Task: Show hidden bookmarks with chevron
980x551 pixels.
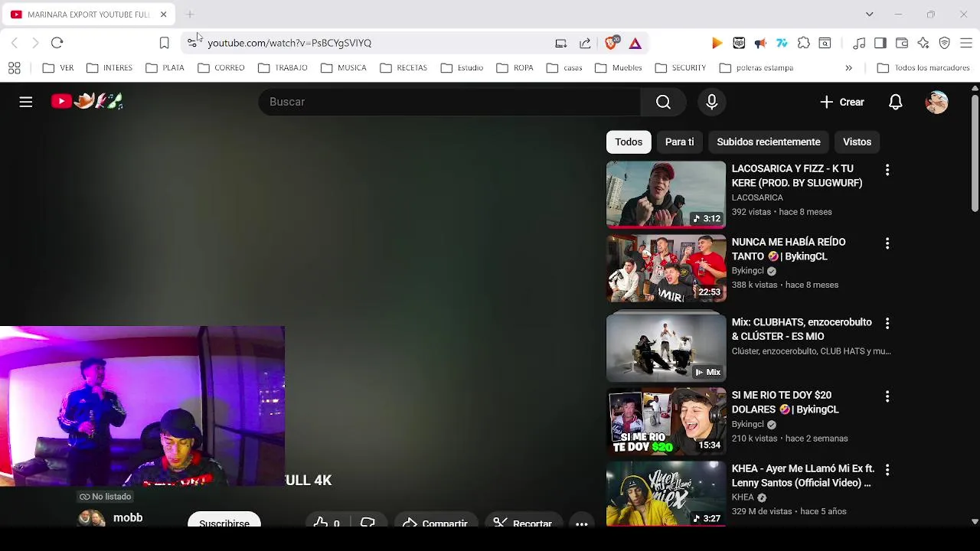Action: pos(848,68)
